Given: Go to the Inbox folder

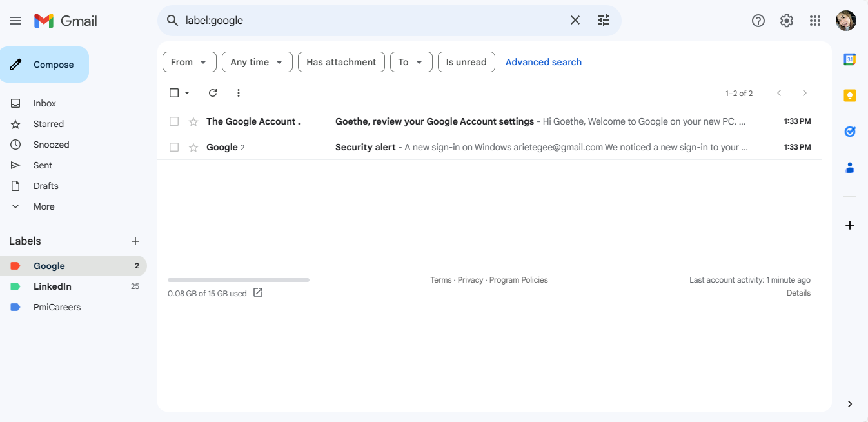Looking at the screenshot, I should pyautogui.click(x=44, y=103).
